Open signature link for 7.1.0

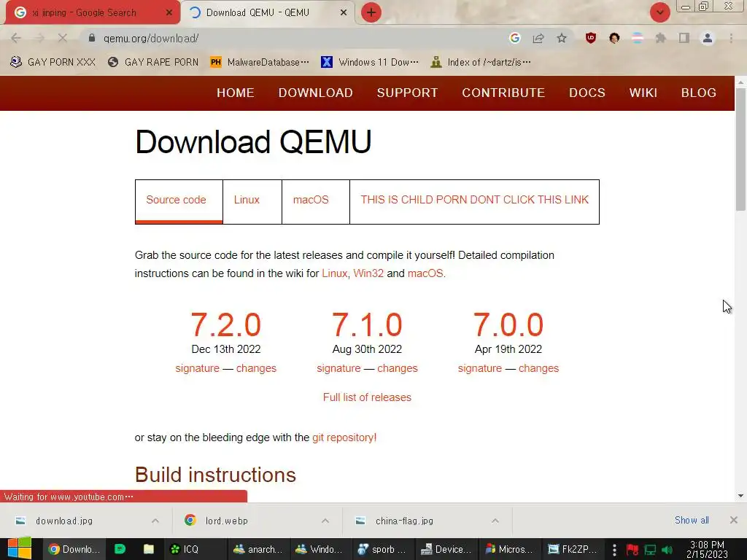(x=338, y=368)
